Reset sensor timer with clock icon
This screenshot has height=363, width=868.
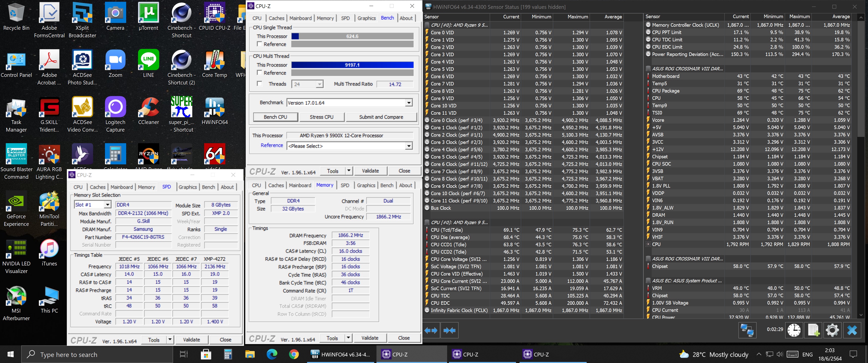click(x=794, y=330)
